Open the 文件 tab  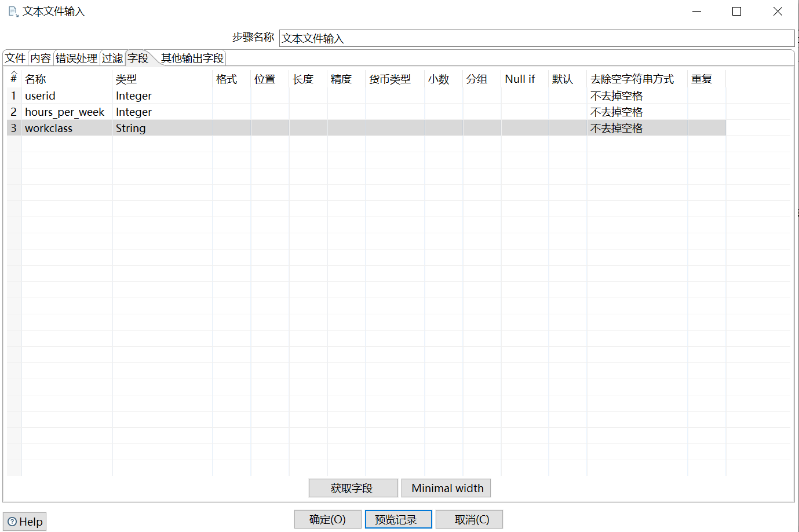tap(16, 58)
